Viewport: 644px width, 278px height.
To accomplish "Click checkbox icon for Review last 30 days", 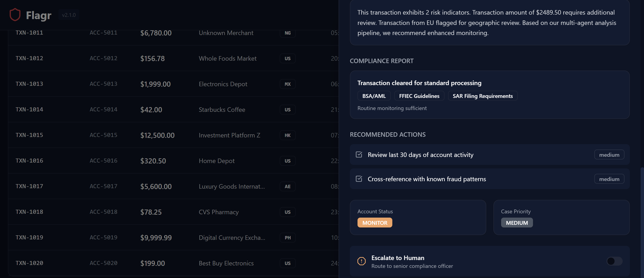I will click(x=359, y=155).
